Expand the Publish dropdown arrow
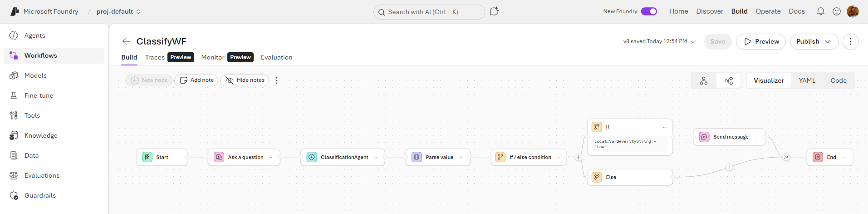The width and height of the screenshot is (868, 214). coord(828,41)
